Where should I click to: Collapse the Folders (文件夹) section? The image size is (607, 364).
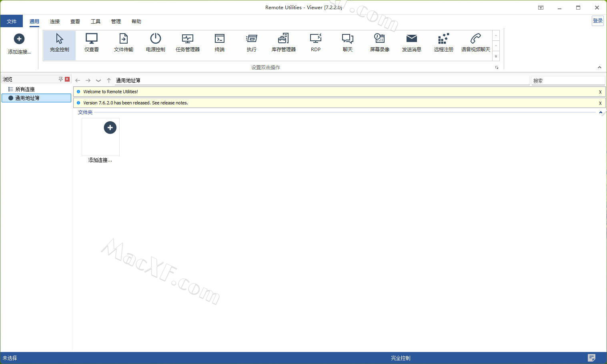[601, 112]
